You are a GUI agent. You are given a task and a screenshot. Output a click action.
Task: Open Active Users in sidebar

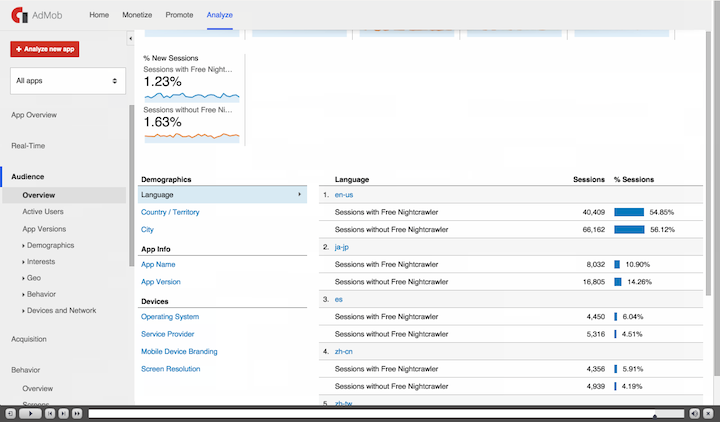(x=43, y=212)
